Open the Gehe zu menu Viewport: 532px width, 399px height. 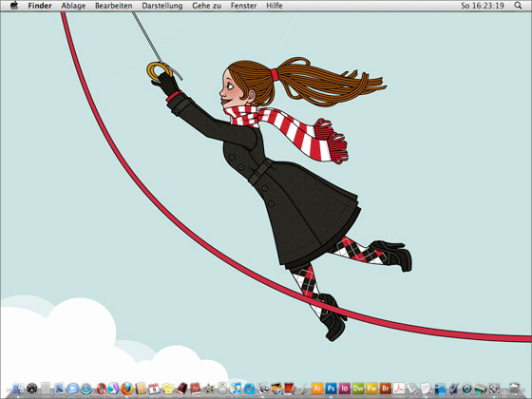(206, 6)
